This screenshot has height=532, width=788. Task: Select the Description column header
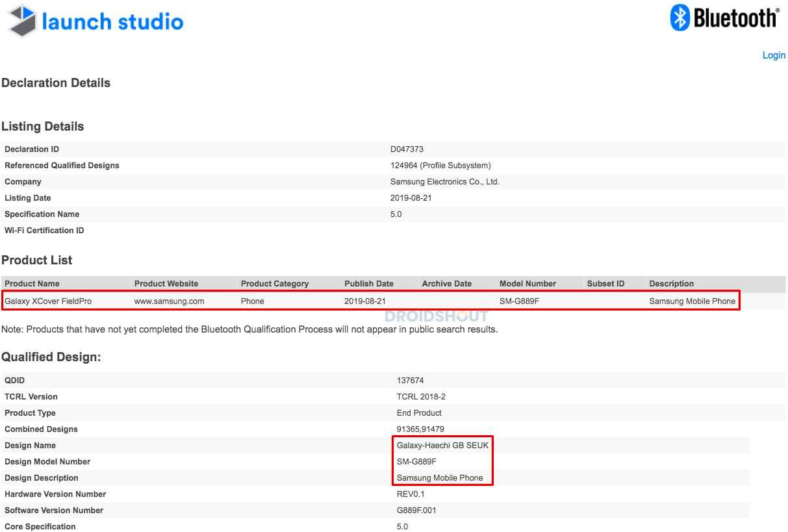click(672, 284)
